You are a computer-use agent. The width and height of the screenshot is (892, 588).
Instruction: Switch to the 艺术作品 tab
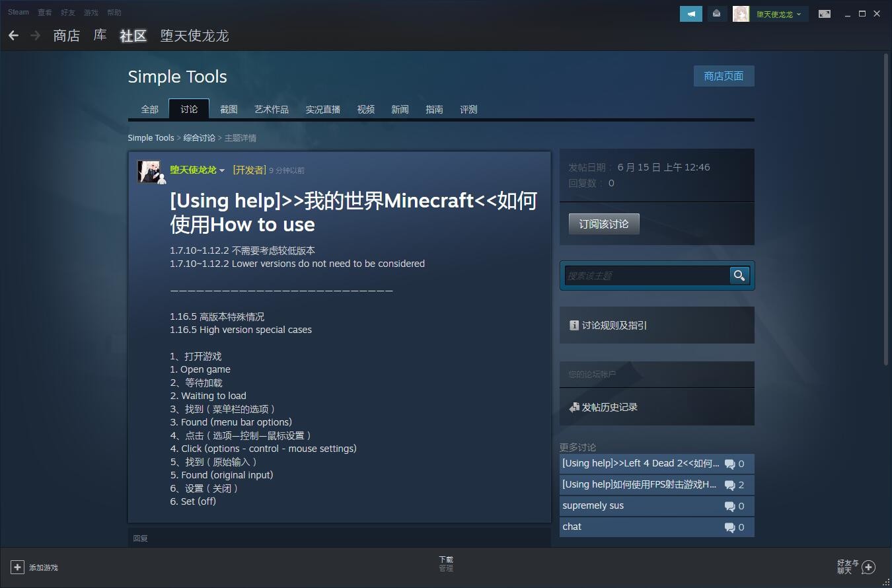pos(272,109)
